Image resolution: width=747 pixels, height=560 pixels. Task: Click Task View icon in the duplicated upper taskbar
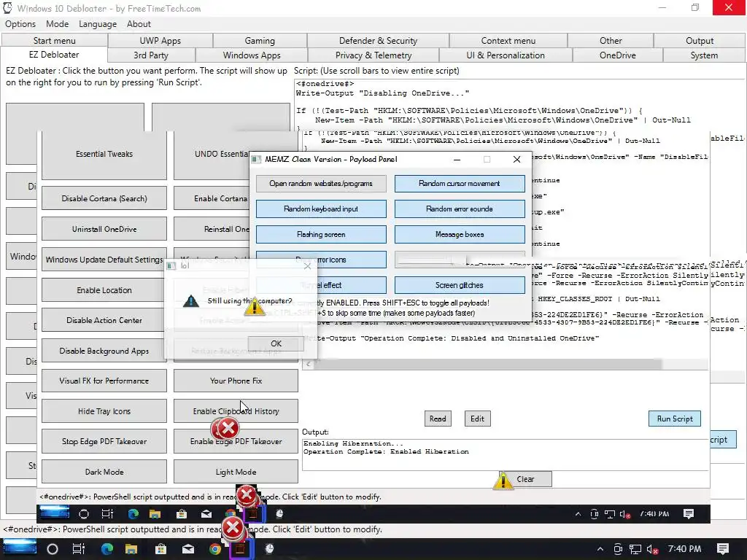click(107, 514)
